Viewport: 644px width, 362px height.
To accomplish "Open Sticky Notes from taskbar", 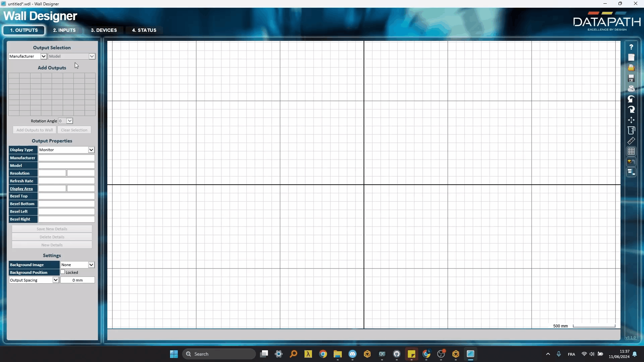I will coord(412,354).
